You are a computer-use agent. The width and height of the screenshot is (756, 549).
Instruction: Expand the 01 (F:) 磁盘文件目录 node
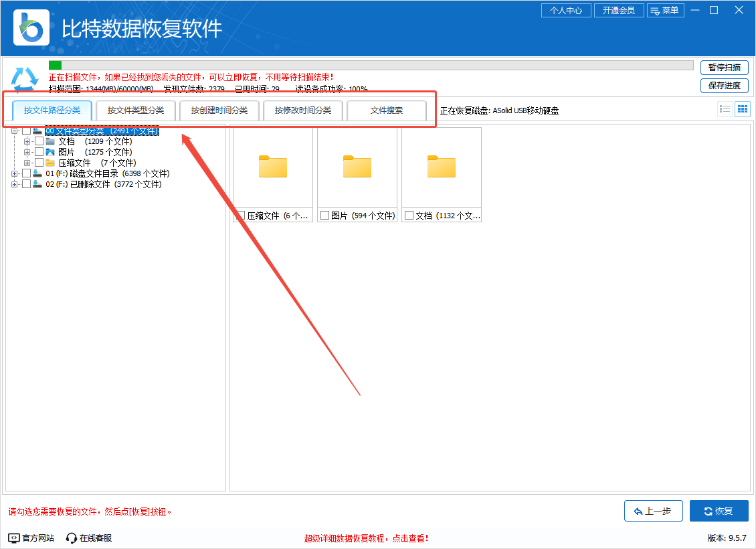click(x=14, y=173)
